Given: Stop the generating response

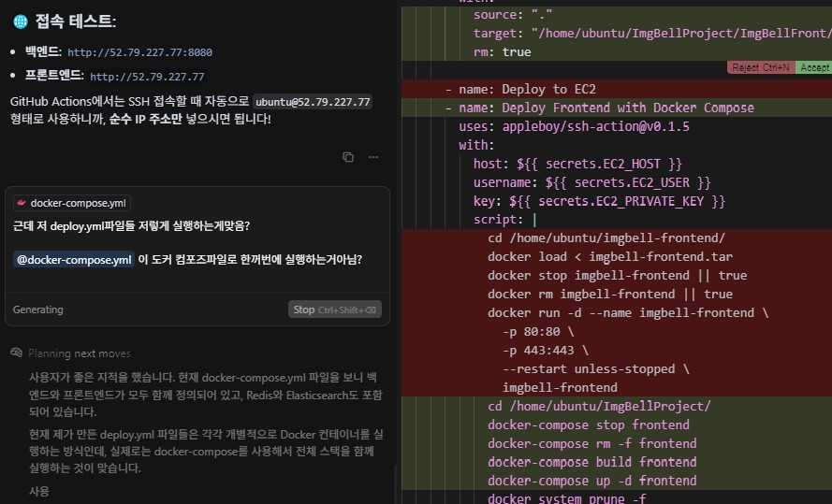Looking at the screenshot, I should pyautogui.click(x=334, y=310).
